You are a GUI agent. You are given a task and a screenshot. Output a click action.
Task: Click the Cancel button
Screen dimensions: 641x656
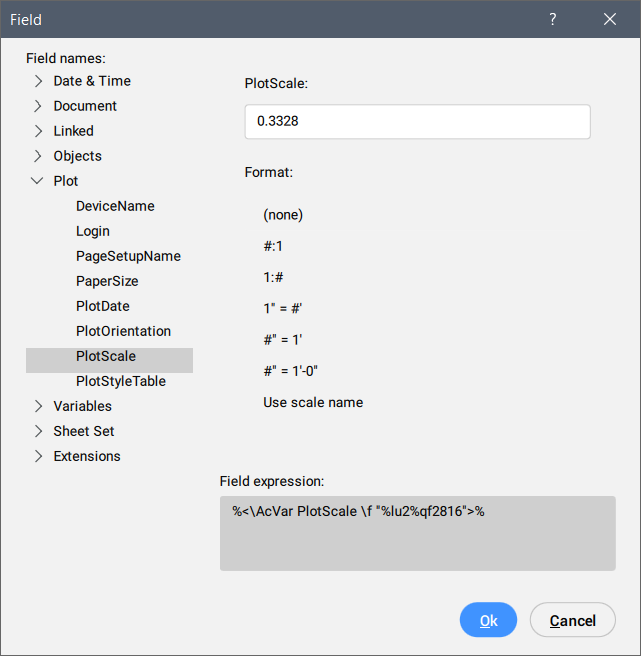click(572, 621)
